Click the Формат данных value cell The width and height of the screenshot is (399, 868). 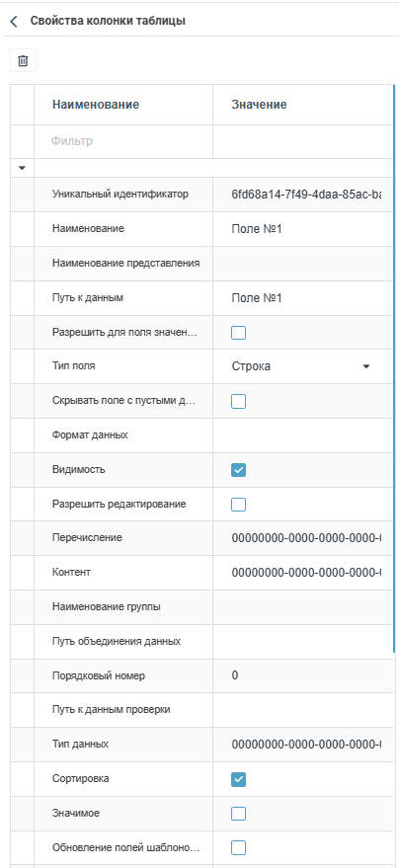coord(303,435)
